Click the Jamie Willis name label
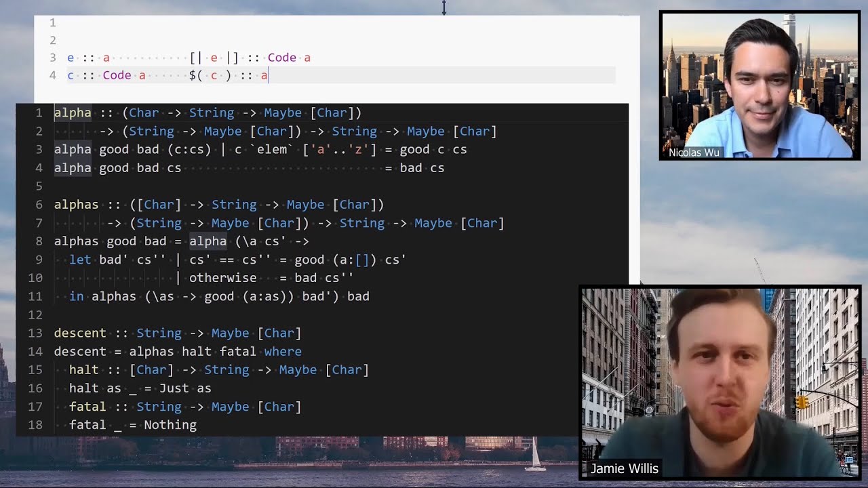Viewport: 868px width, 488px height. 625,468
